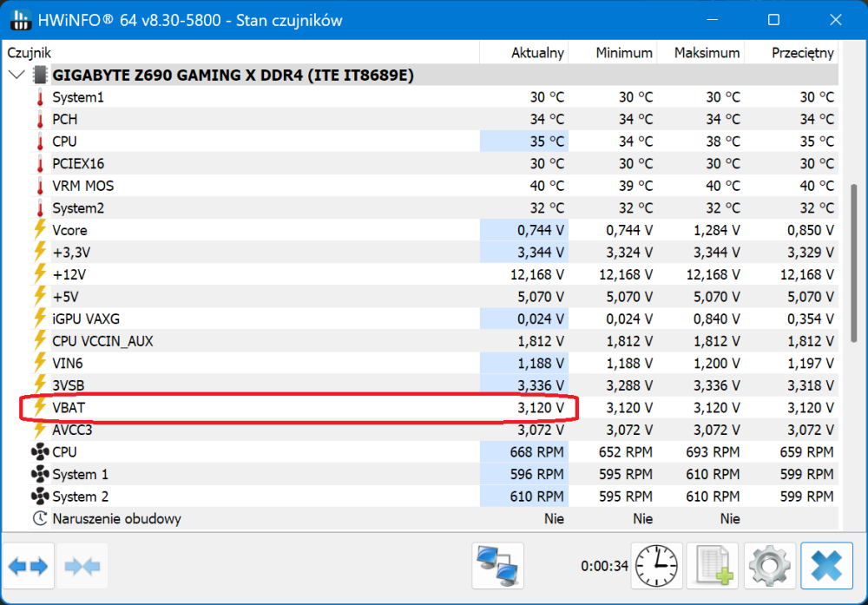
Task: Select the PCIEX16 label
Action: (78, 164)
